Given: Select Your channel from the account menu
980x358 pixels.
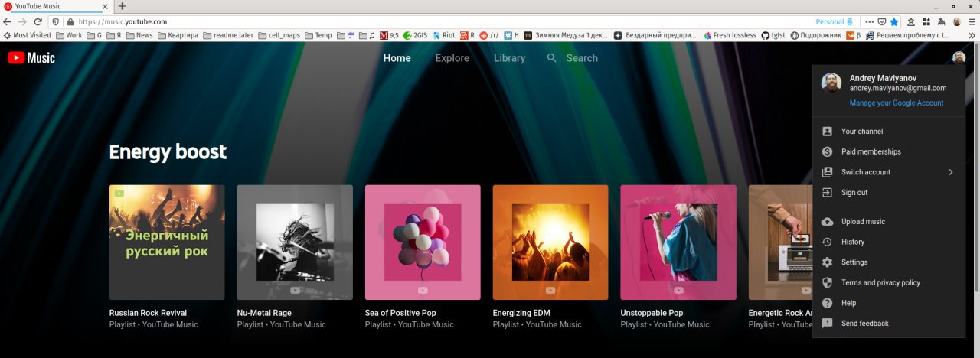Looking at the screenshot, I should [x=889, y=132].
